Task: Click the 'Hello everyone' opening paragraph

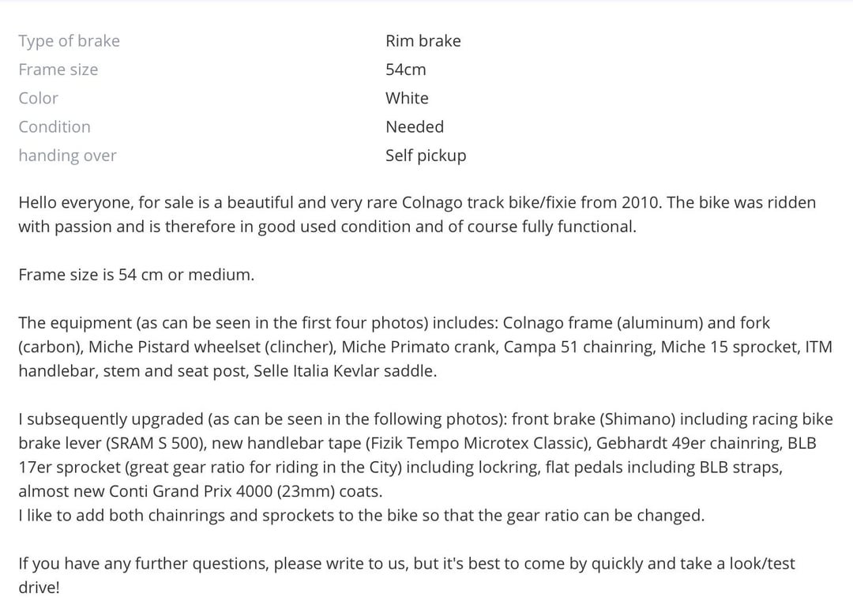Action: coord(417,214)
